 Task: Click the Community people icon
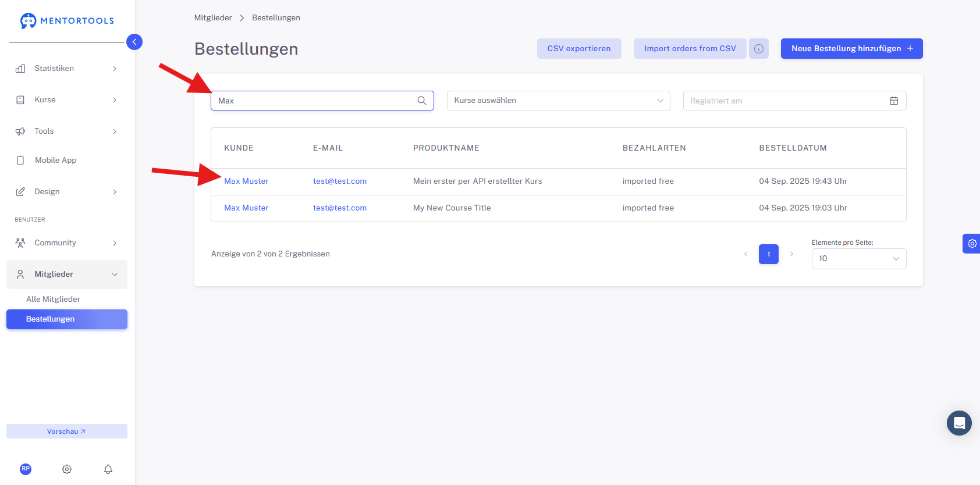tap(20, 243)
